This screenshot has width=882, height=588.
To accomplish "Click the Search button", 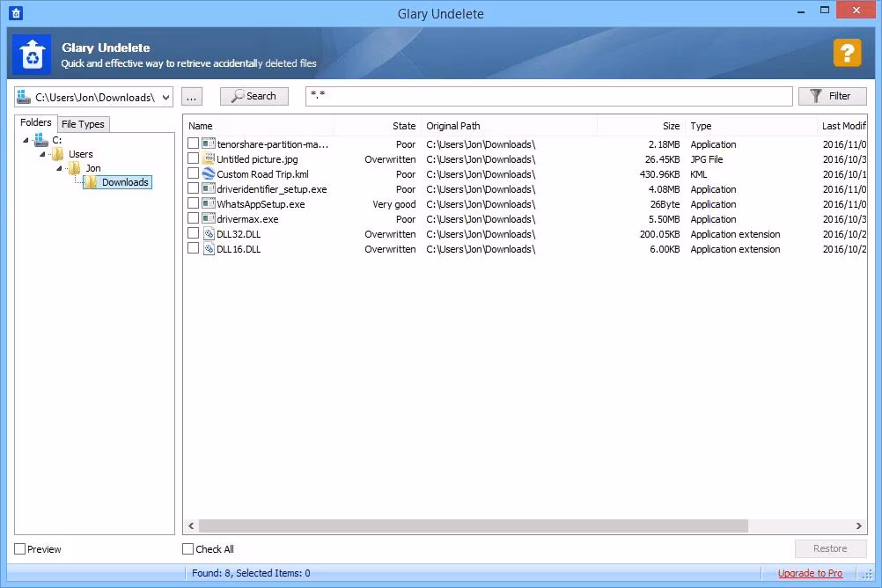I will tap(254, 96).
